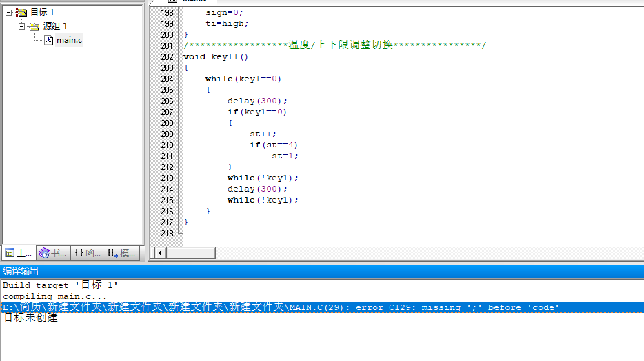Open the Books (书...) tab
The image size is (644, 361).
[53, 253]
